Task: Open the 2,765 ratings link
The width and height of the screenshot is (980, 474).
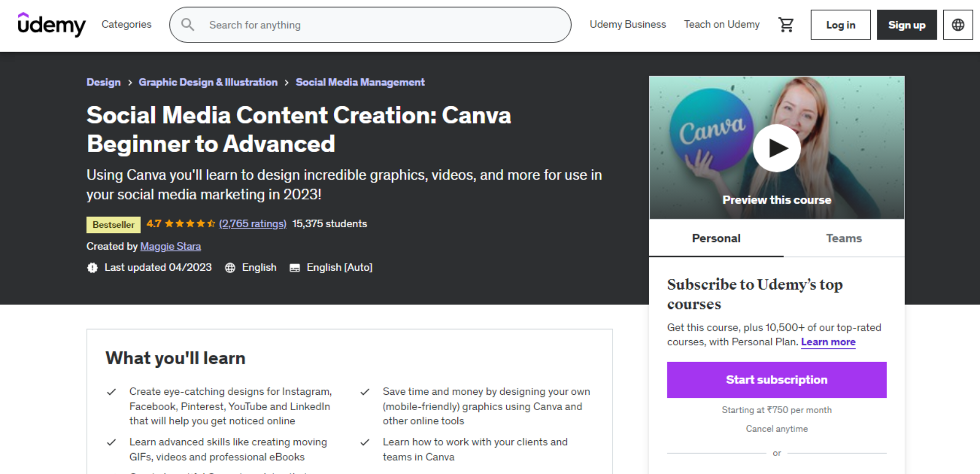Action: (253, 224)
